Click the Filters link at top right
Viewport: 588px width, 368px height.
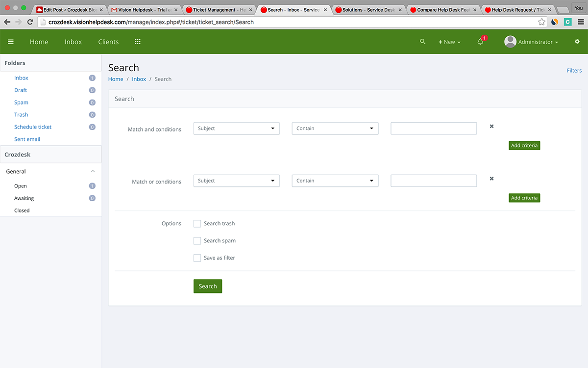(x=574, y=71)
